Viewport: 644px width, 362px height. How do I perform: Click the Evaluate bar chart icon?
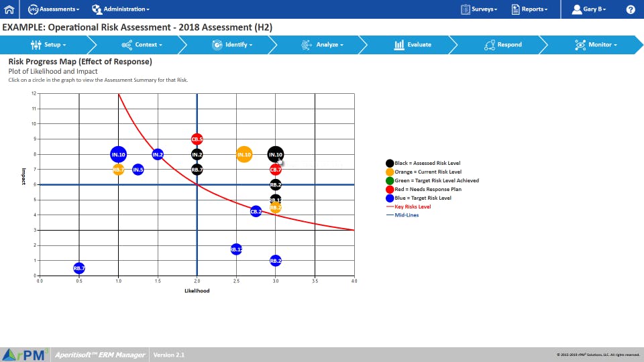pos(398,45)
